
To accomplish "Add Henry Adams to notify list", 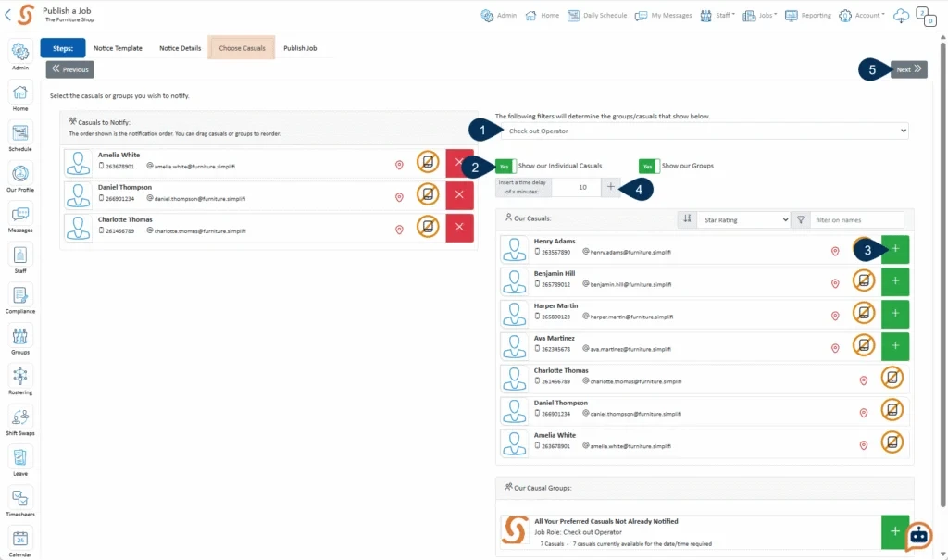I will tap(895, 249).
